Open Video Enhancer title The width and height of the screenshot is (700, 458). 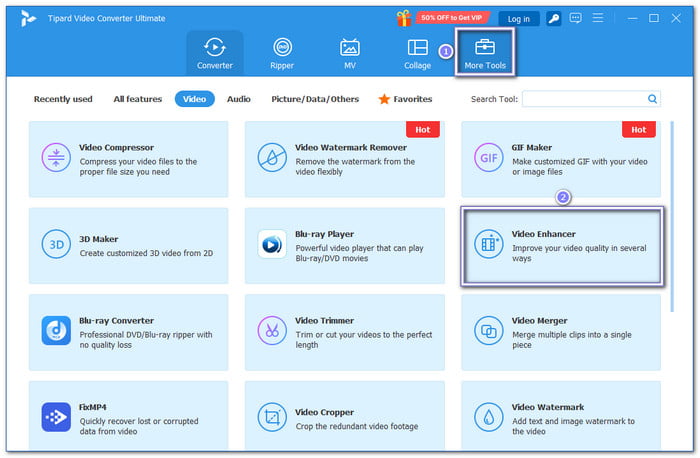click(544, 234)
